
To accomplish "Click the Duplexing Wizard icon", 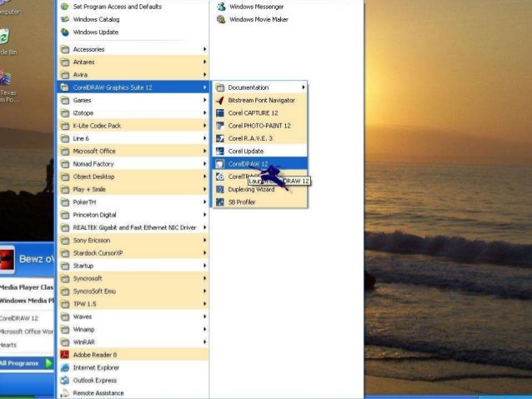I will click(220, 189).
